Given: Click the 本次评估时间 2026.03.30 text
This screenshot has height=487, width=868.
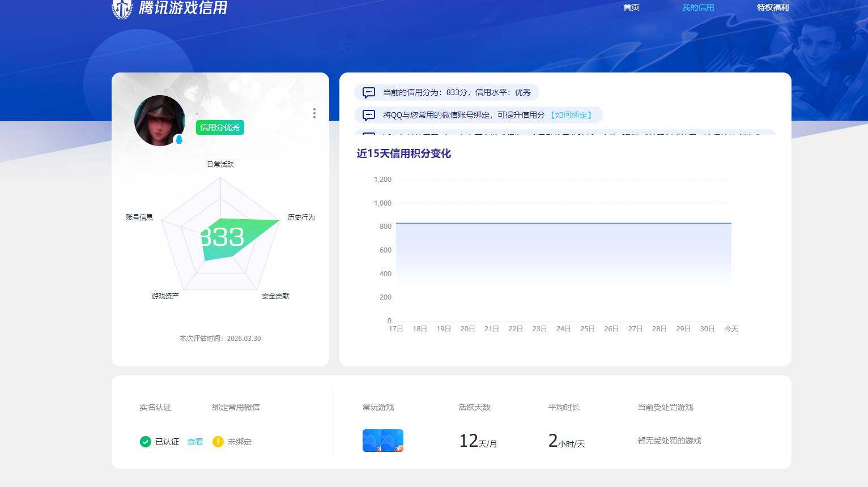Looking at the screenshot, I should (x=220, y=339).
